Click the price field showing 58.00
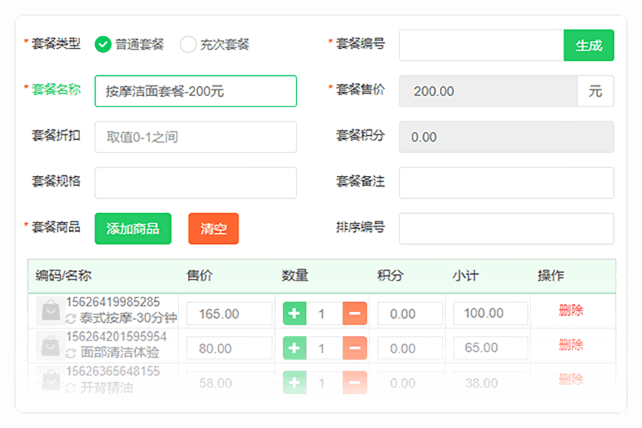Image resolution: width=642 pixels, height=428 pixels. [229, 383]
